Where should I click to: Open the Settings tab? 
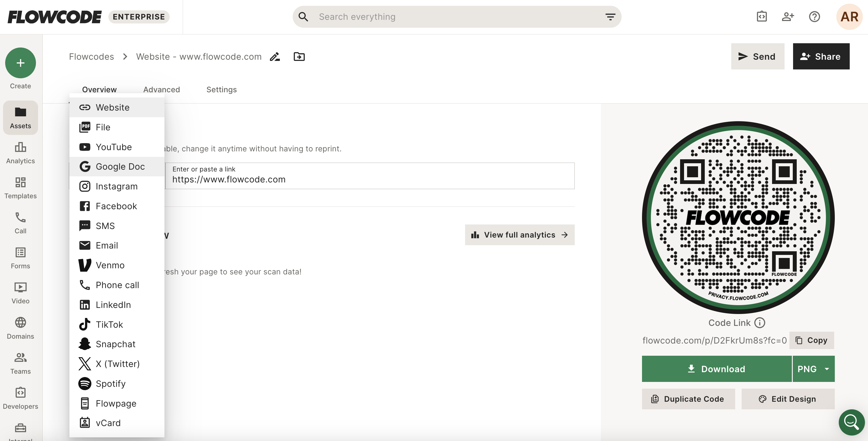[x=221, y=90]
